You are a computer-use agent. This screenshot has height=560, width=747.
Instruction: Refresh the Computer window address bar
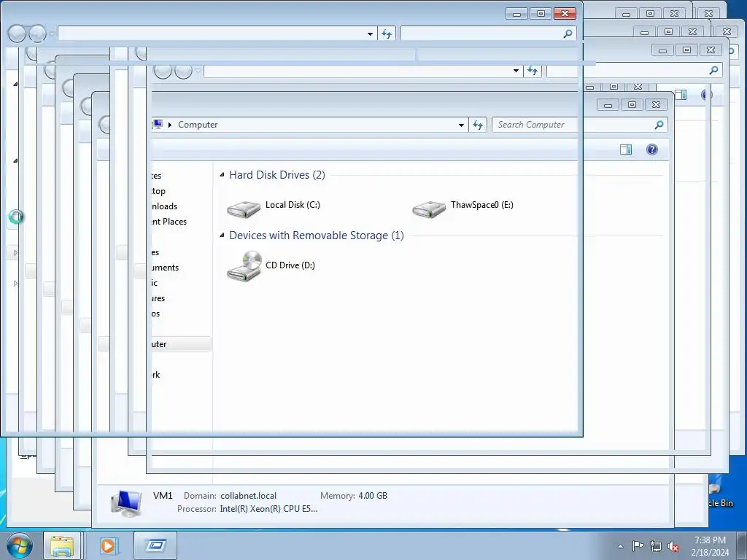click(x=477, y=125)
